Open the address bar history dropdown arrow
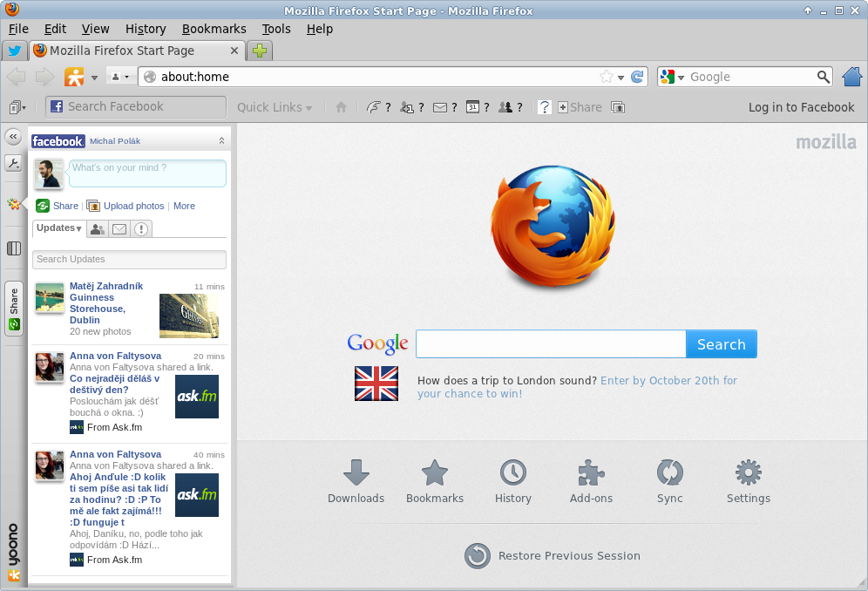Viewport: 868px width, 591px height. tap(621, 78)
